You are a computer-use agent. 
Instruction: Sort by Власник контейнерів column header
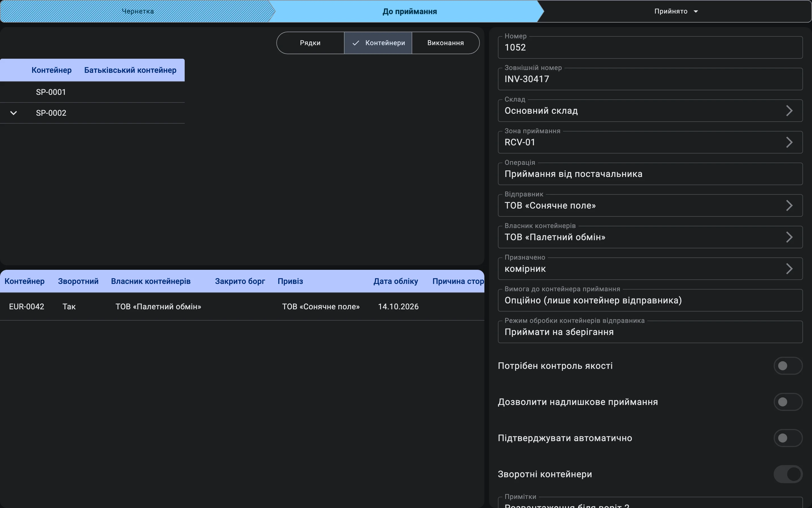[x=151, y=281]
